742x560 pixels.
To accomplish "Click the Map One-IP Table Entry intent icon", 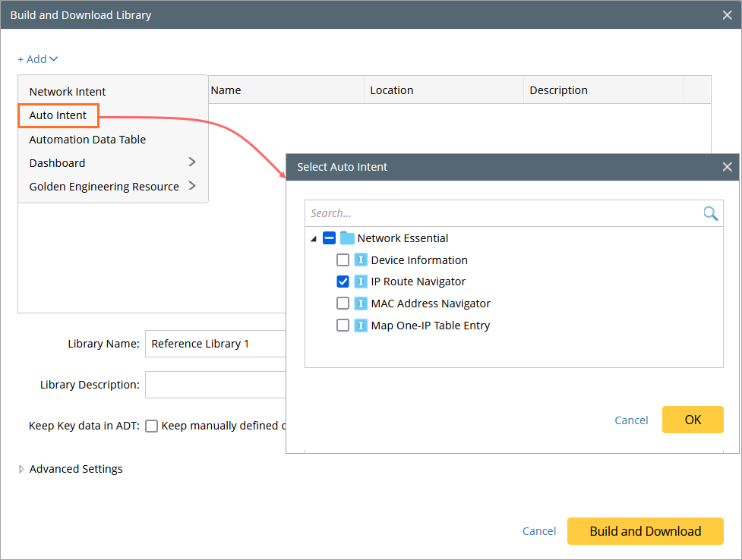I will [361, 326].
